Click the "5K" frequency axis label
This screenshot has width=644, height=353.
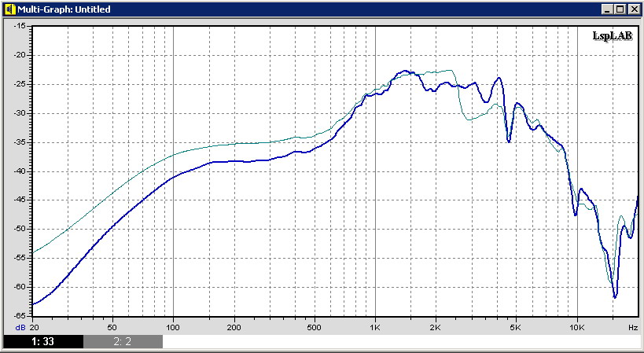pyautogui.click(x=516, y=327)
